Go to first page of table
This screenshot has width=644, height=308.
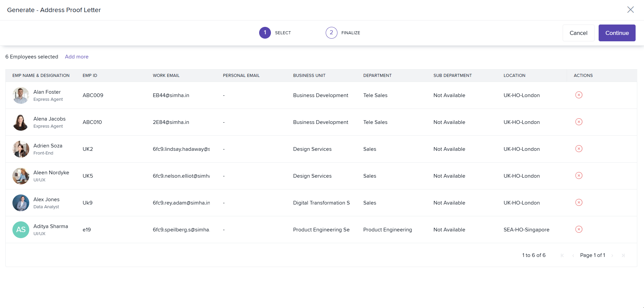(x=562, y=256)
